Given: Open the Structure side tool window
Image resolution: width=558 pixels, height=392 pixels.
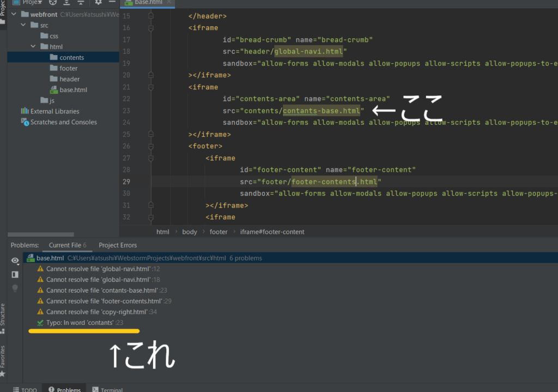Looking at the screenshot, I should point(3,318).
